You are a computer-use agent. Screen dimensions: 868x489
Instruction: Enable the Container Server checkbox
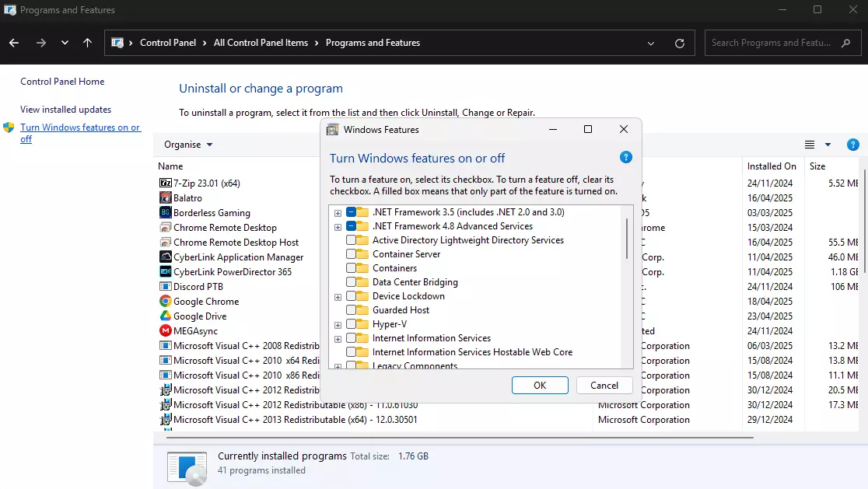[351, 254]
